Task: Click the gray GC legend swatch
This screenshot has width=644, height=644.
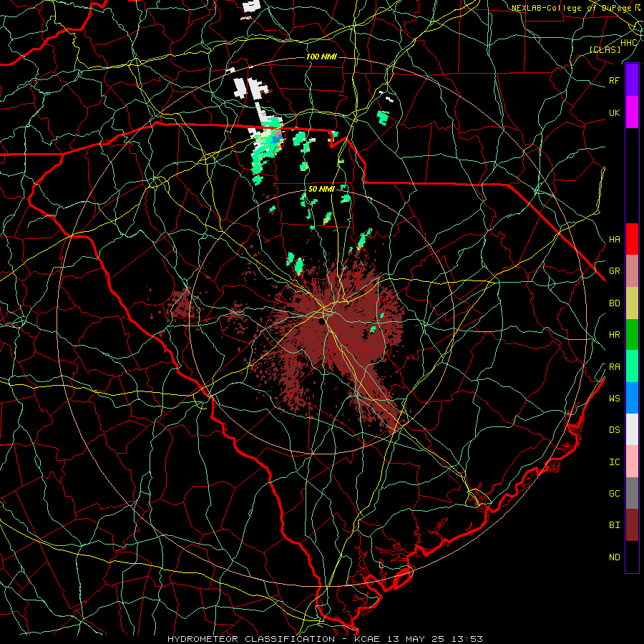Action: [x=632, y=493]
